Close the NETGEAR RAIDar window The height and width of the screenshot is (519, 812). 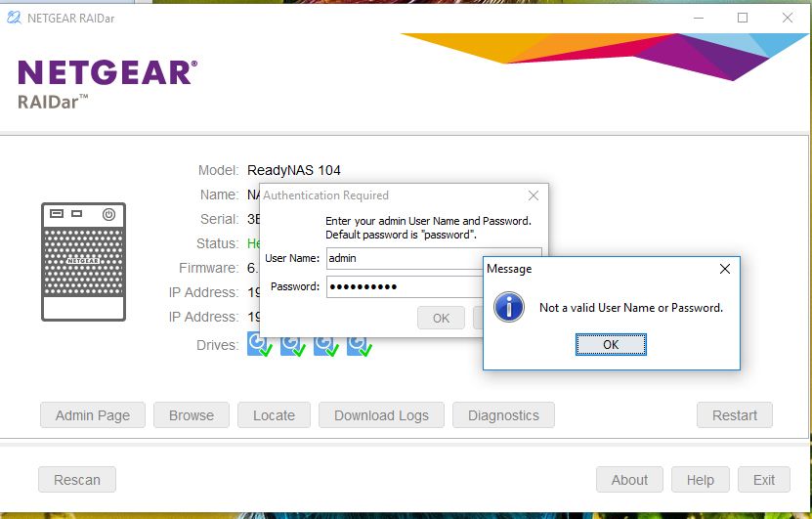point(788,18)
